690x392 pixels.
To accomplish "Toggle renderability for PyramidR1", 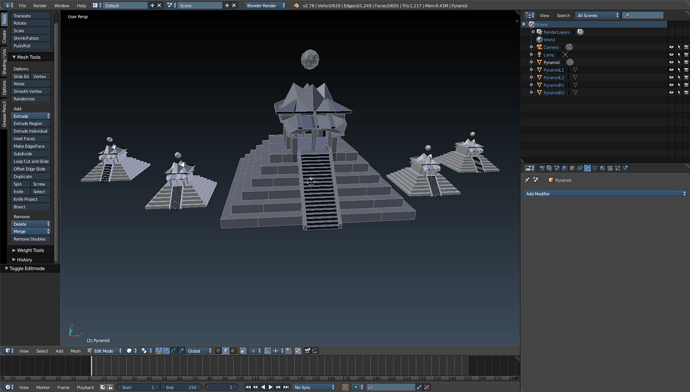I will click(x=686, y=85).
